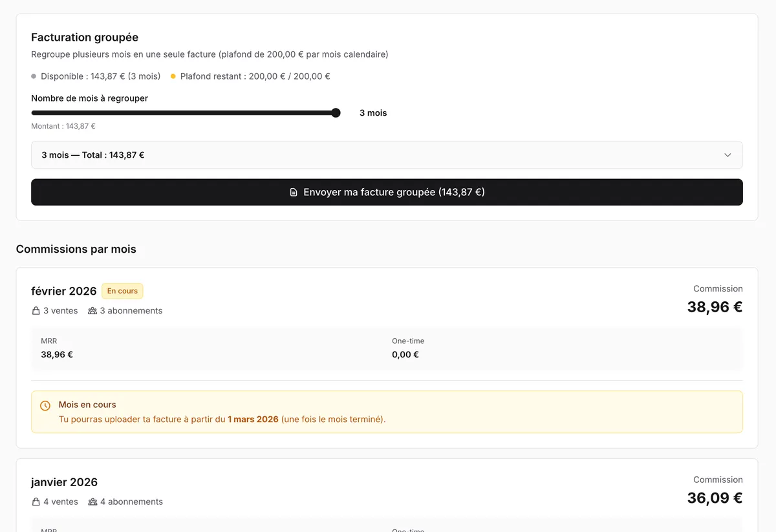Click the 38,96 € commission amount
The width and height of the screenshot is (776, 532).
pos(715,307)
